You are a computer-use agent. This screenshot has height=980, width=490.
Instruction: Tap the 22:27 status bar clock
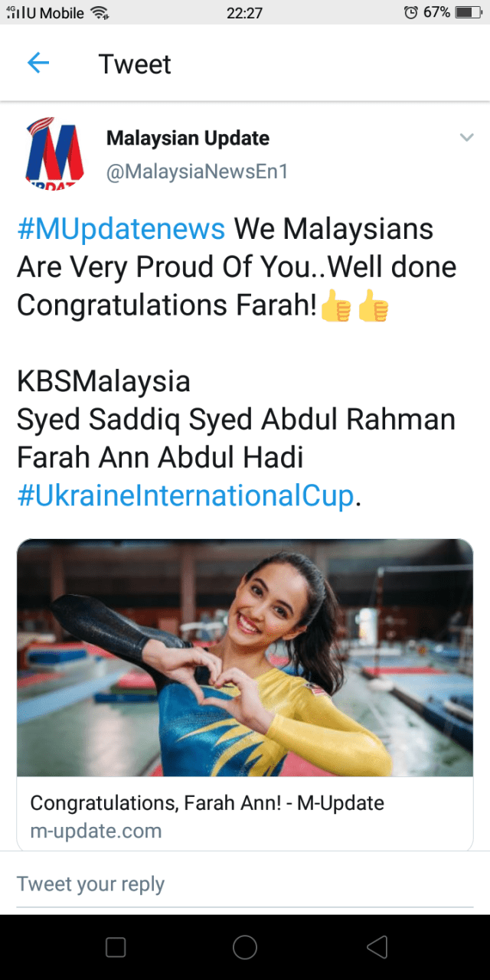click(245, 12)
